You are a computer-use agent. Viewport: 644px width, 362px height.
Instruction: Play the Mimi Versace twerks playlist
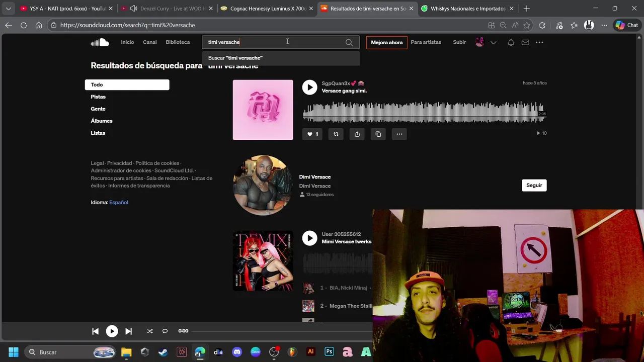[309, 238]
